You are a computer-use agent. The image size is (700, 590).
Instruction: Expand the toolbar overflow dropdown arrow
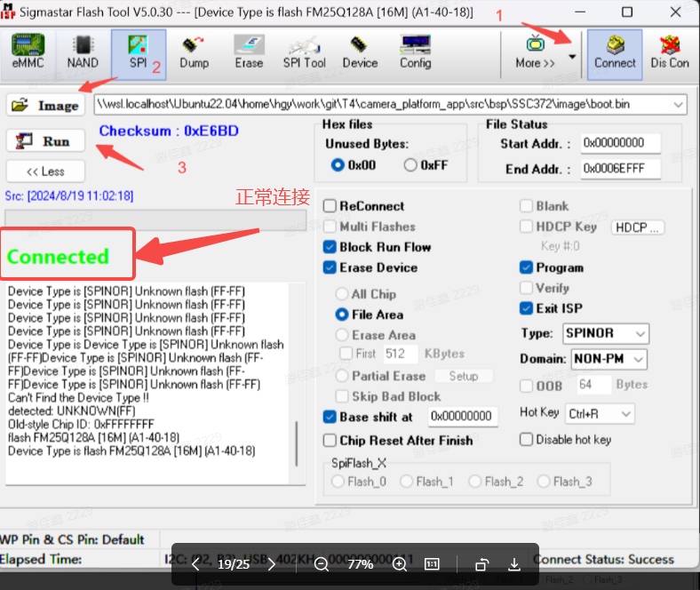pos(572,57)
